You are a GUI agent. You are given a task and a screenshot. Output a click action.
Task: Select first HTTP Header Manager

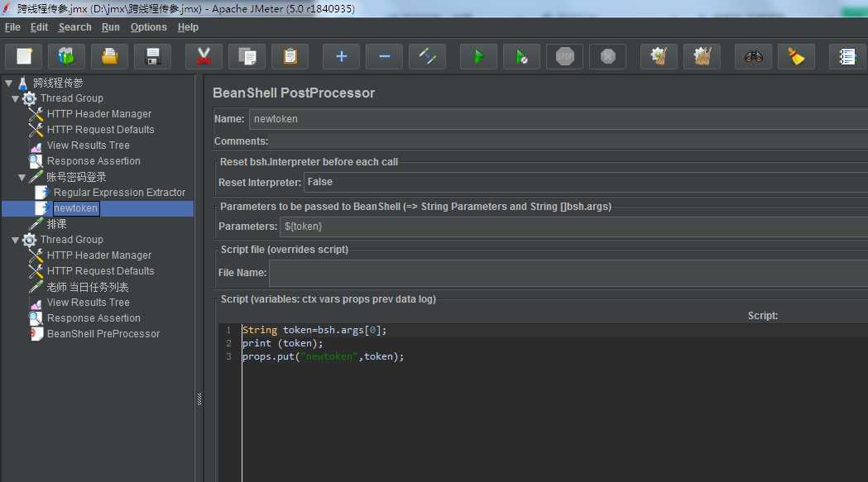pyautogui.click(x=98, y=113)
